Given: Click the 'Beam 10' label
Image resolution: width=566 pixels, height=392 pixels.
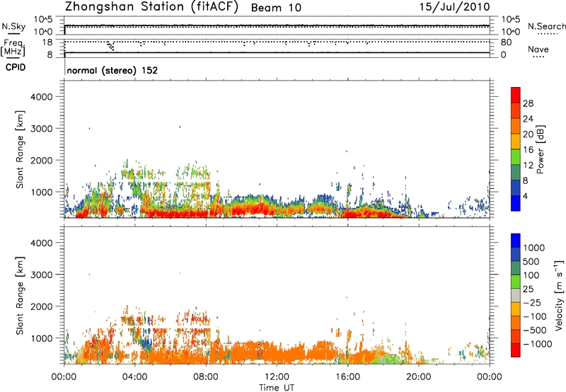Looking at the screenshot, I should click(x=276, y=8).
